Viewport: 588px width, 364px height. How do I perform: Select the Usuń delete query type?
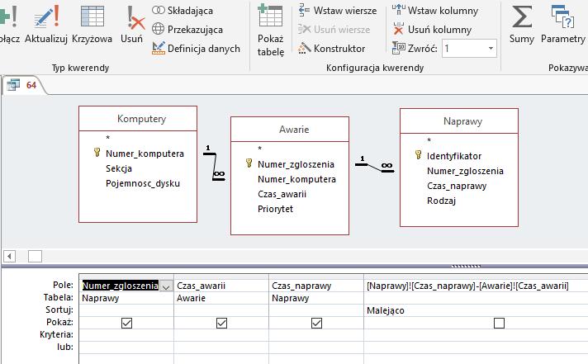pyautogui.click(x=132, y=25)
